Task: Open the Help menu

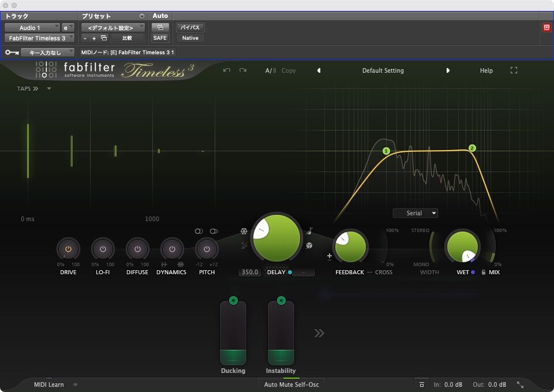Action: tap(486, 70)
